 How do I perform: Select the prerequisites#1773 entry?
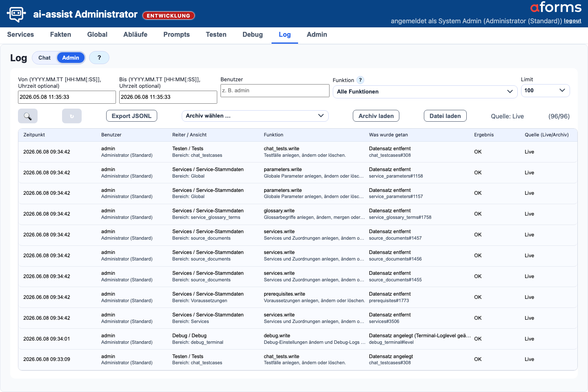(298, 297)
